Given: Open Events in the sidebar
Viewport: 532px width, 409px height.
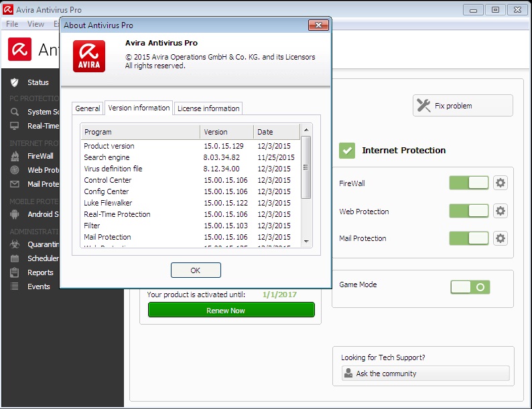Looking at the screenshot, I should pyautogui.click(x=39, y=287).
